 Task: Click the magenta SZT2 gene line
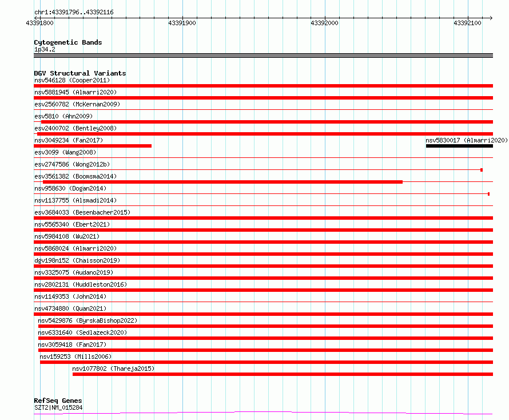(263, 413)
